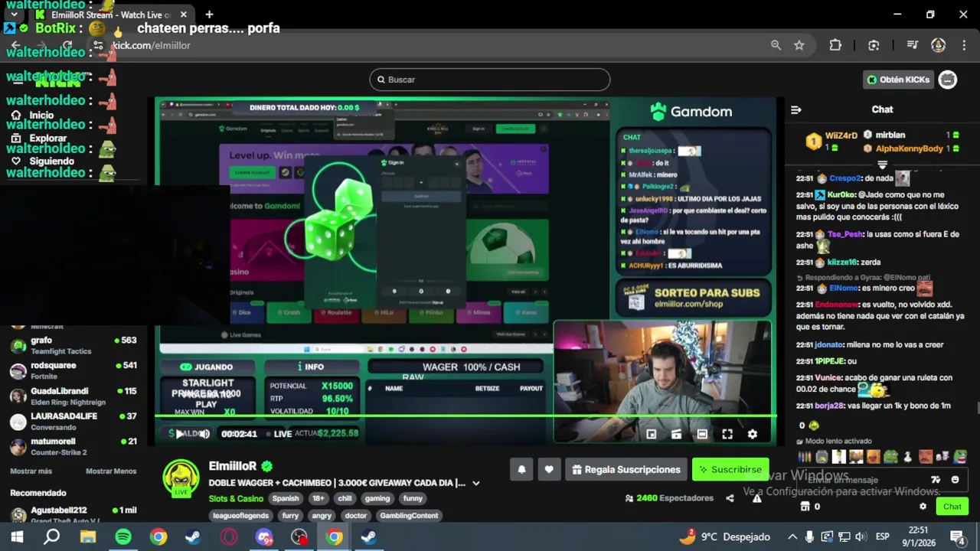Click the zoom magnifier icon in address bar
Image resolution: width=980 pixels, height=551 pixels.
coord(776,45)
